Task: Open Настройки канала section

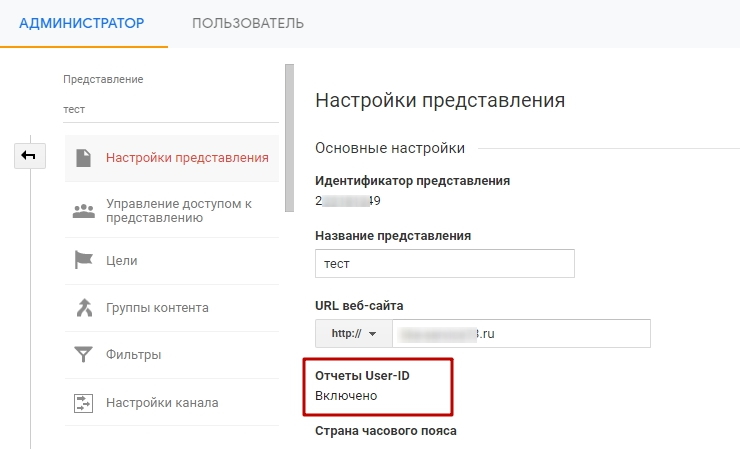Action: 172,402
